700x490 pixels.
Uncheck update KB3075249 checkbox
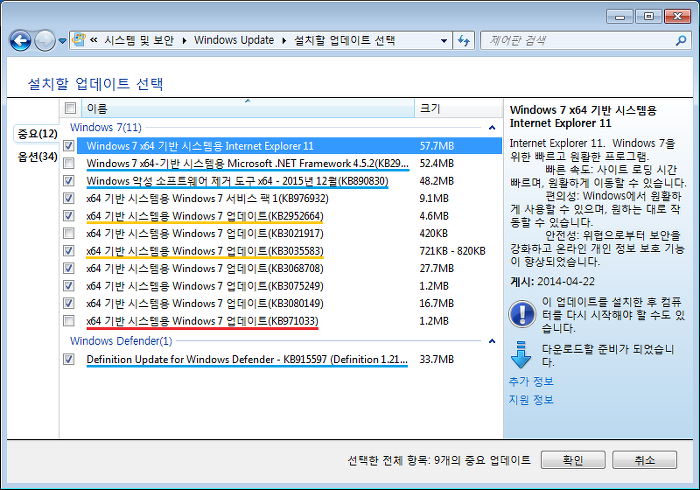69,286
